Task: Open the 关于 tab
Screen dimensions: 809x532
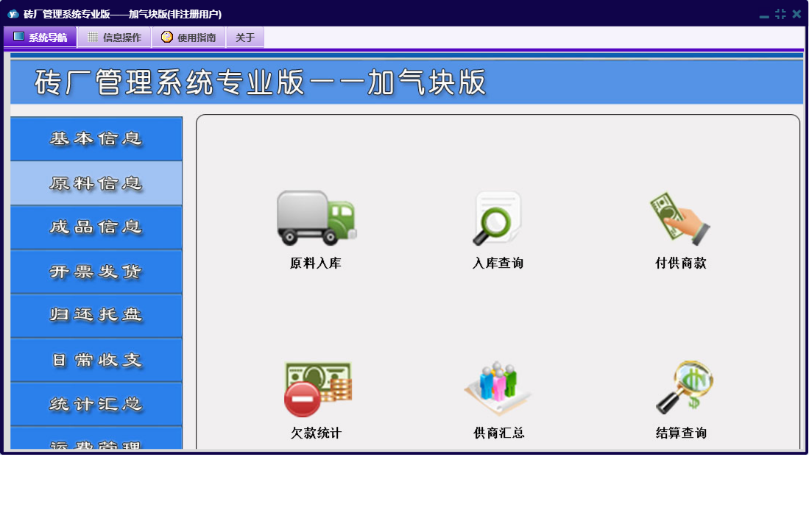Action: coord(244,38)
